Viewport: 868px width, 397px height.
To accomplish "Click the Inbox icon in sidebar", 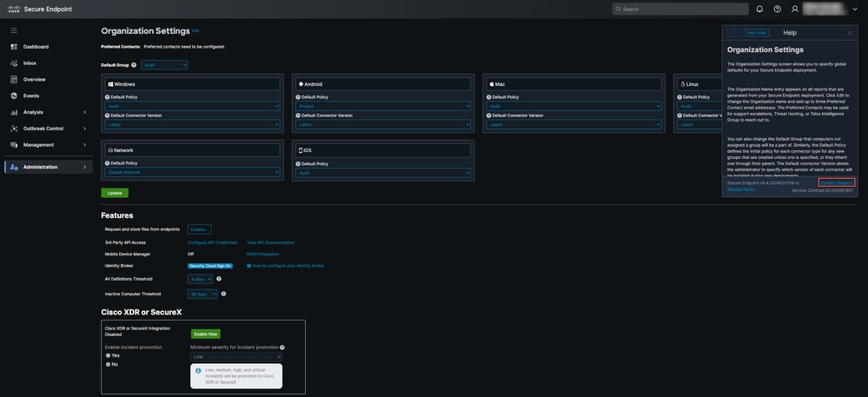I will coord(14,63).
